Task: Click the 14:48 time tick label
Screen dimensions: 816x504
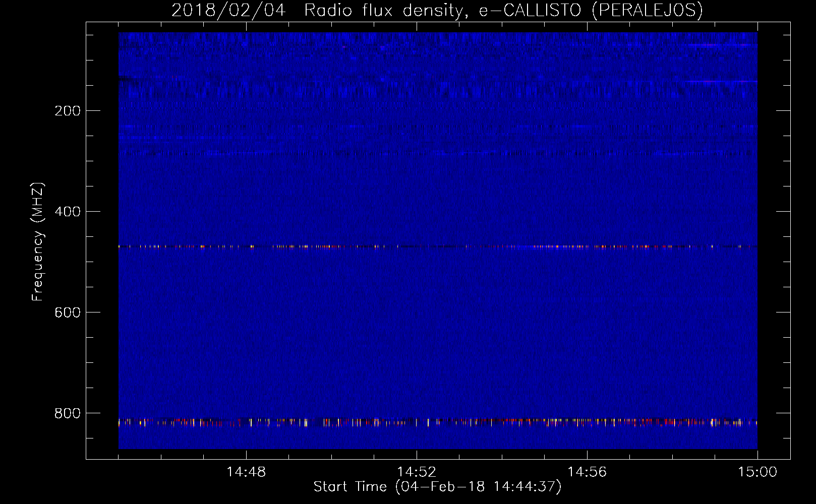Action: [246, 472]
